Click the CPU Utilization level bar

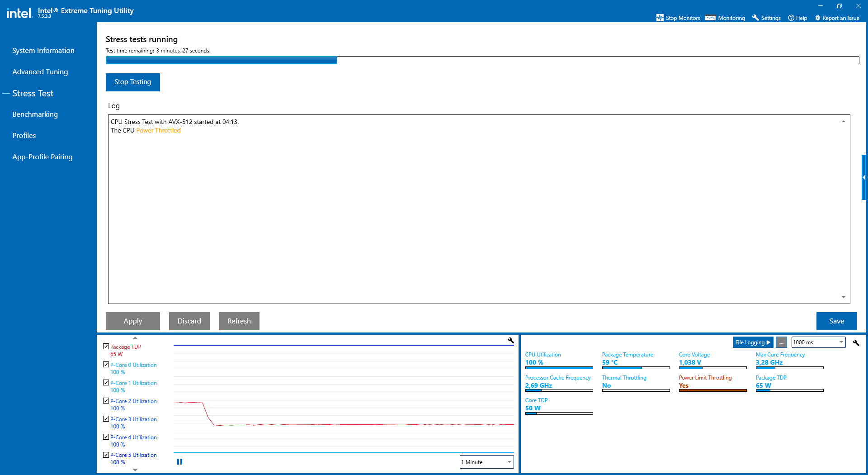[559, 368]
